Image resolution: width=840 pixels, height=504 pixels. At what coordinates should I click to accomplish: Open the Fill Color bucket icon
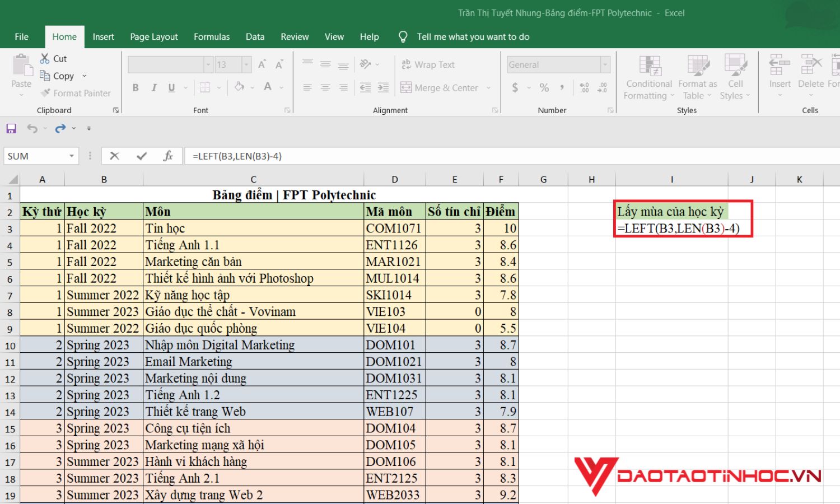point(240,87)
